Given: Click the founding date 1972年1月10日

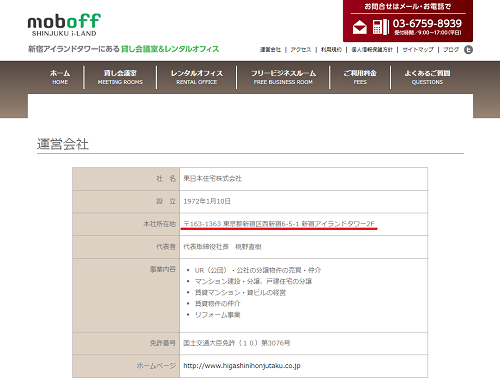Looking at the screenshot, I should click(x=207, y=201).
